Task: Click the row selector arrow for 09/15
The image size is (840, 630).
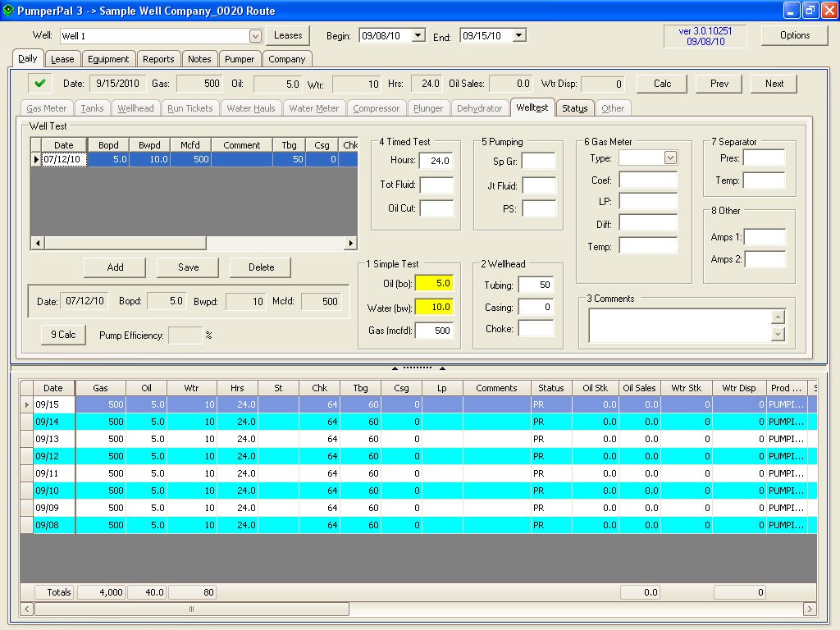Action: click(26, 404)
